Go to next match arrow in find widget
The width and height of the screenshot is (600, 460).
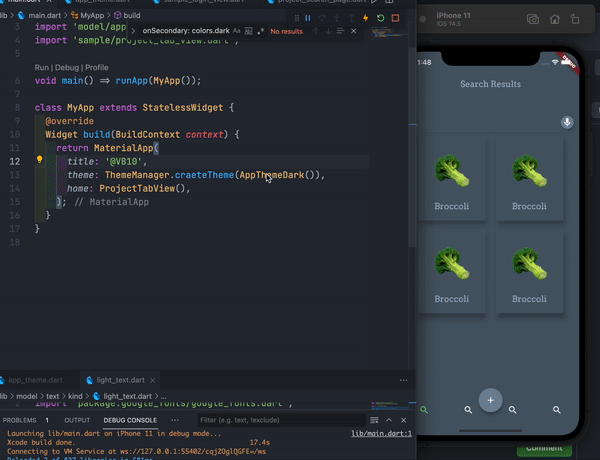[328, 31]
